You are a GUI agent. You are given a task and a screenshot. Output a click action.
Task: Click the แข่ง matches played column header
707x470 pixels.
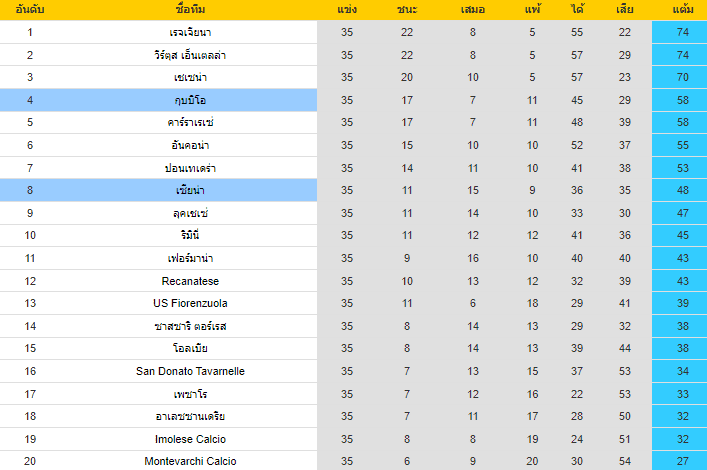tap(347, 10)
